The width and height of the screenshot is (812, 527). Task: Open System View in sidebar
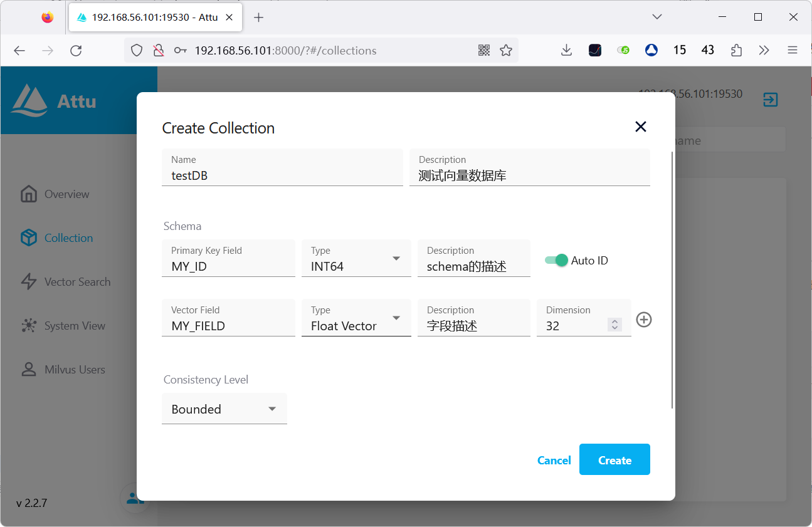tap(75, 326)
